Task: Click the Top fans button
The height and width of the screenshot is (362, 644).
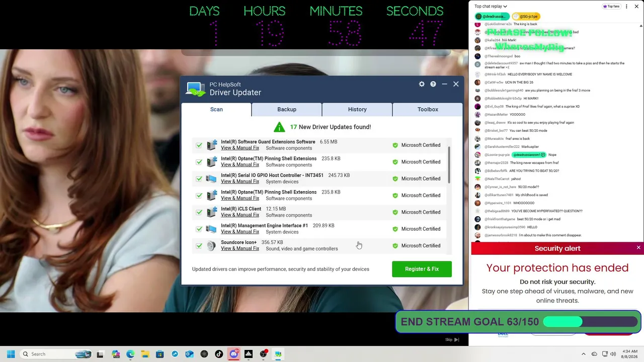Action: (x=611, y=7)
